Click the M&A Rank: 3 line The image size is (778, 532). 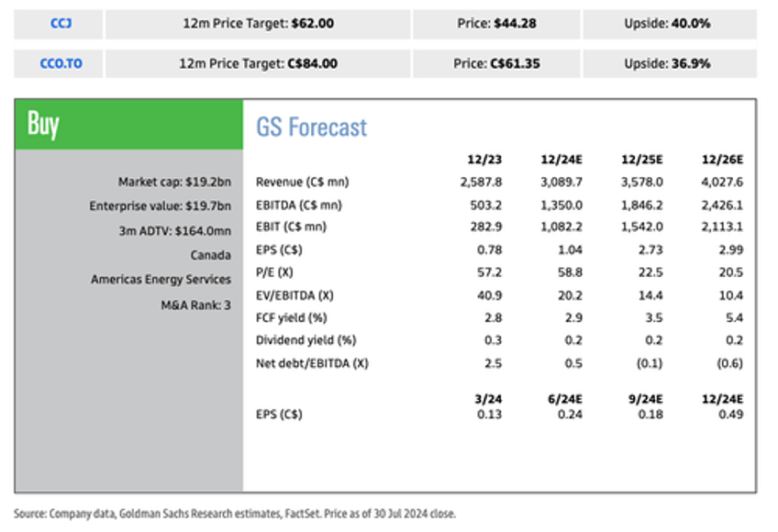(x=196, y=305)
